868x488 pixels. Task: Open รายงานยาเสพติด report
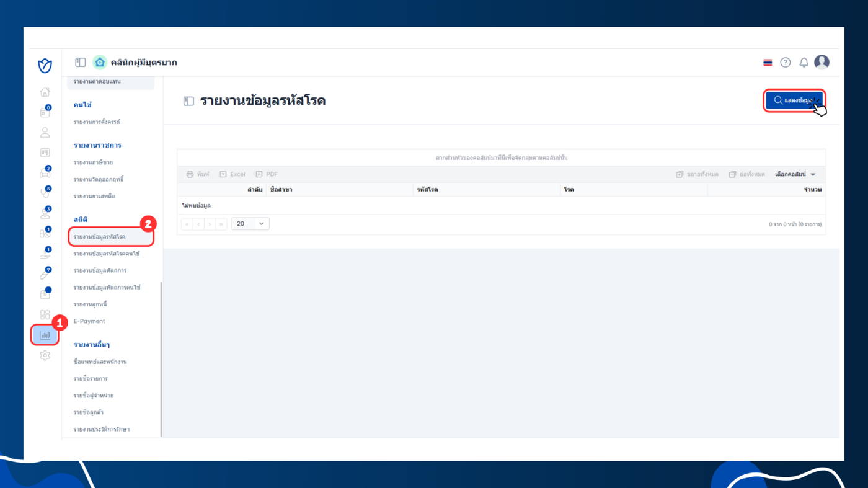(94, 196)
